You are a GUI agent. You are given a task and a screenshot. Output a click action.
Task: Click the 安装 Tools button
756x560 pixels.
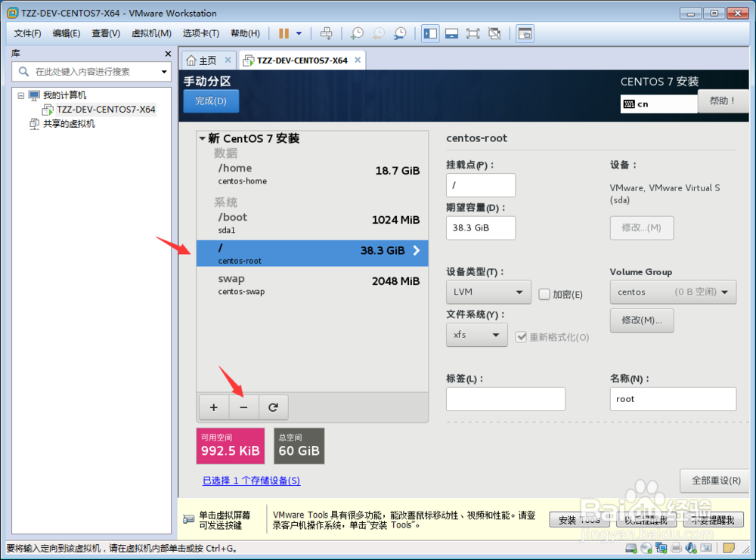coord(580,520)
